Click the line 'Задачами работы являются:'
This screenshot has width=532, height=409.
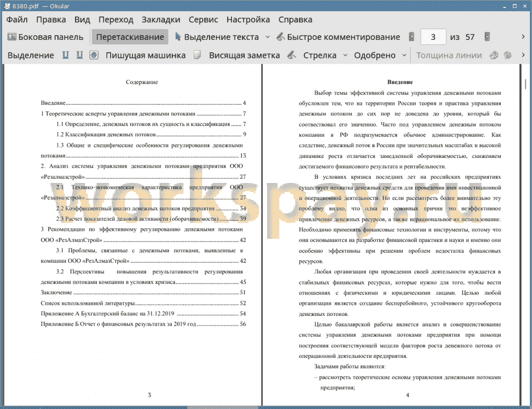pyautogui.click(x=350, y=366)
